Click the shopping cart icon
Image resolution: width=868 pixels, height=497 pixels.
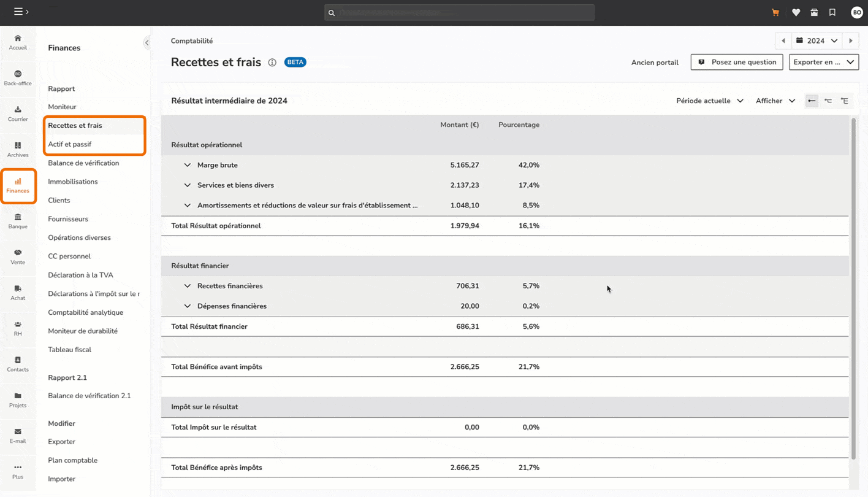pyautogui.click(x=775, y=12)
